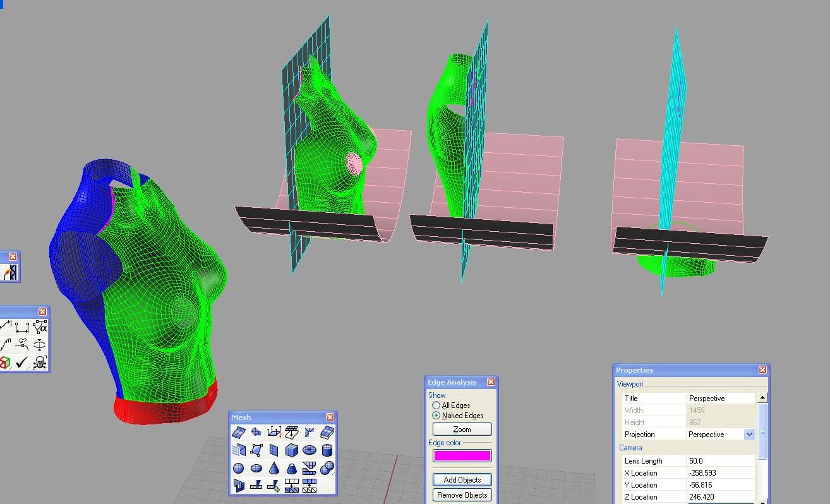Click the mesh plane icon in Mesh toolbar

(274, 450)
